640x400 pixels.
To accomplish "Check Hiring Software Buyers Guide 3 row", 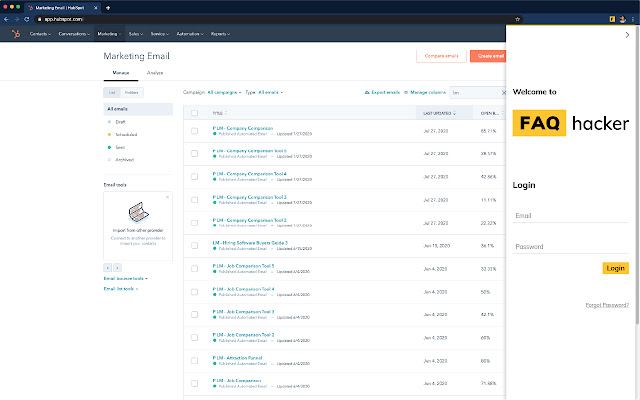I will click(195, 246).
